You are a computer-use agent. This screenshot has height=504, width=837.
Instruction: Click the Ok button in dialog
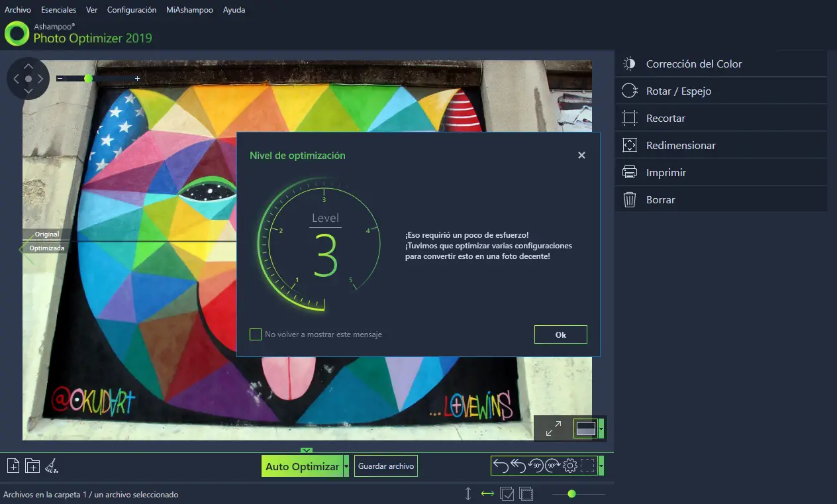click(x=560, y=334)
